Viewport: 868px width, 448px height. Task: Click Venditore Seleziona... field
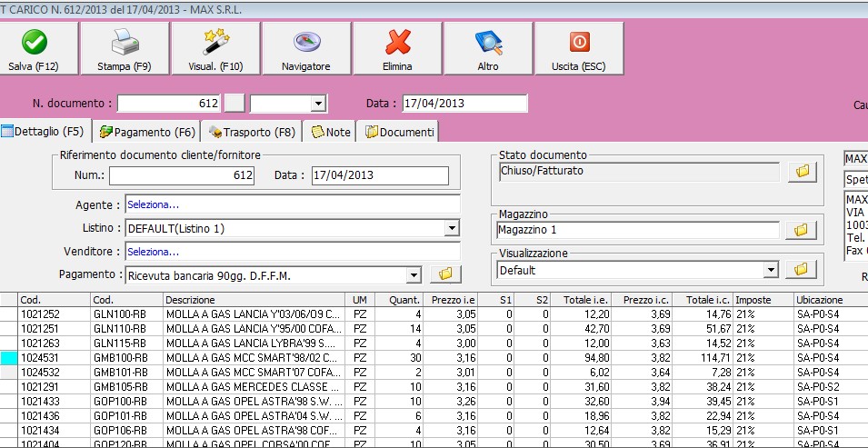293,252
